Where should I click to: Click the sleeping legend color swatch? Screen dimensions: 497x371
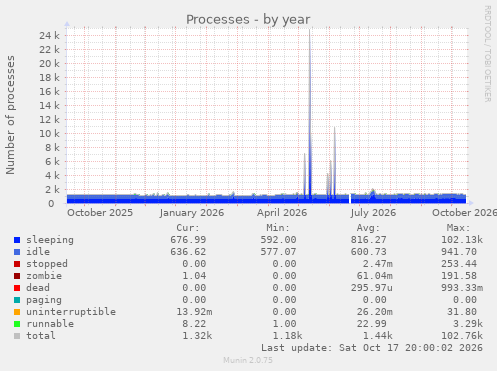tap(17, 240)
